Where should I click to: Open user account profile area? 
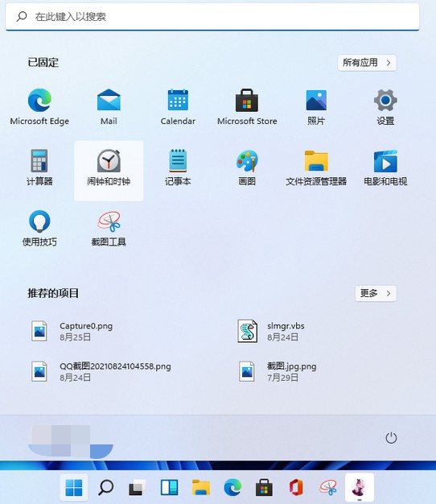[x=70, y=441]
